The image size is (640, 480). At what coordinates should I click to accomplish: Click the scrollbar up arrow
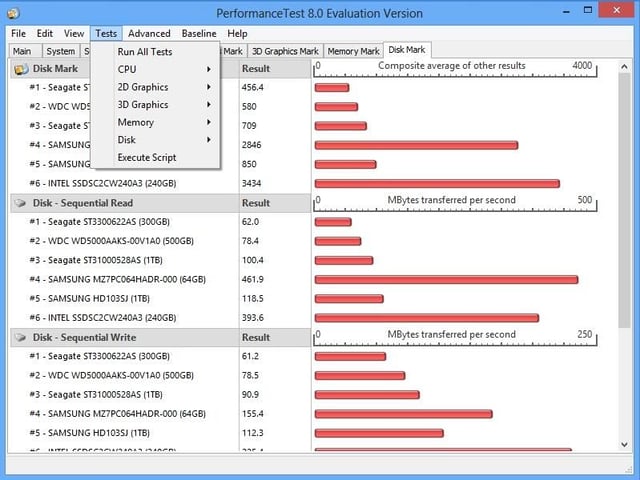(x=624, y=67)
